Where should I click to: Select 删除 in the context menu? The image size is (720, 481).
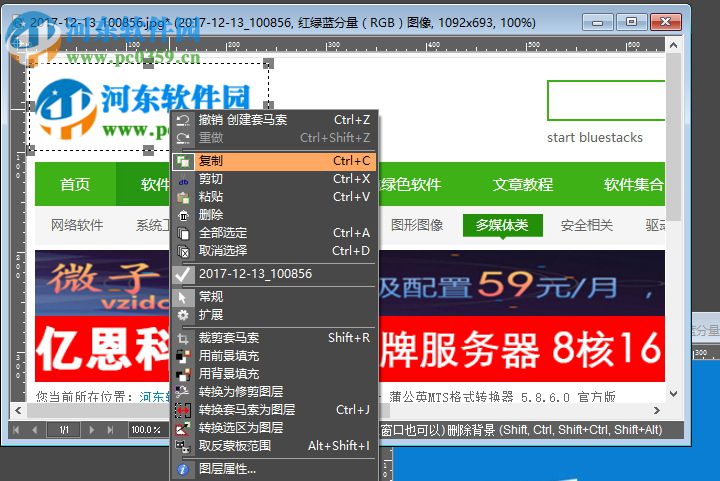tap(274, 215)
